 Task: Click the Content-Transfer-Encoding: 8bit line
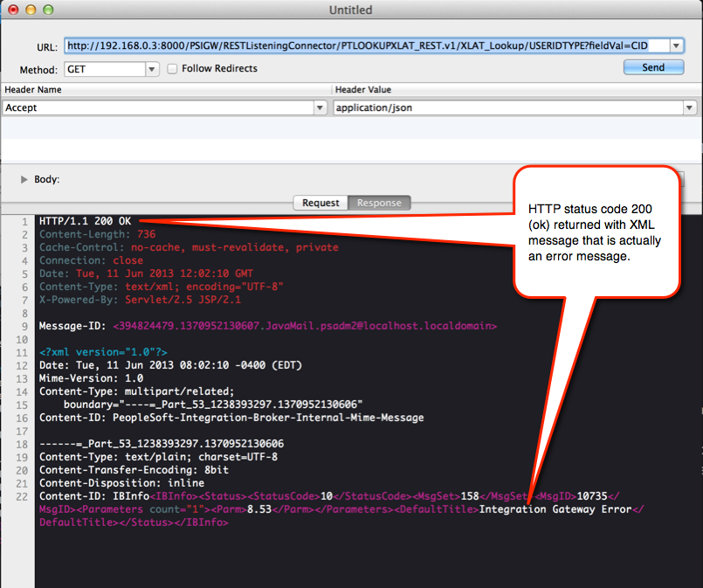134,469
